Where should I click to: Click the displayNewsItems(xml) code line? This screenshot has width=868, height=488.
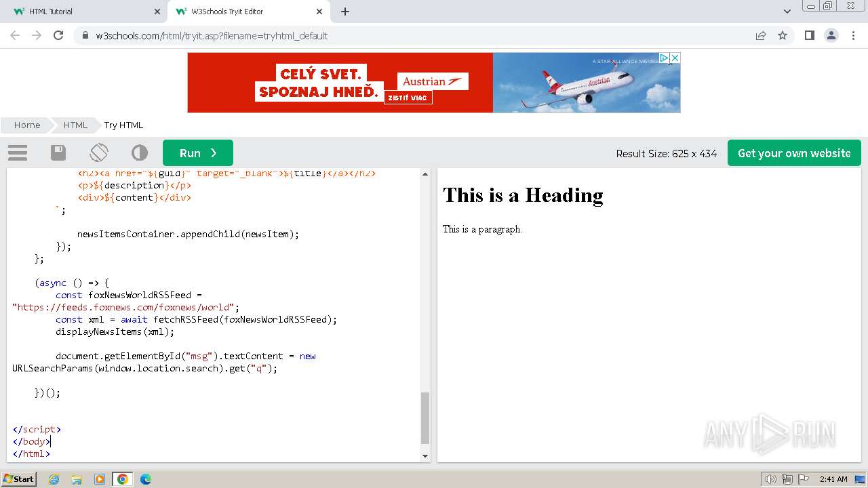pyautogui.click(x=115, y=331)
